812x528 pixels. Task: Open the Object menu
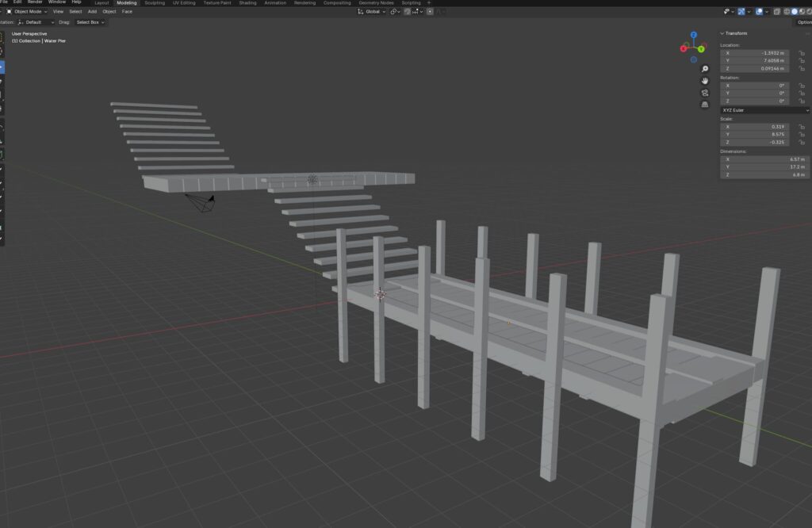(109, 11)
